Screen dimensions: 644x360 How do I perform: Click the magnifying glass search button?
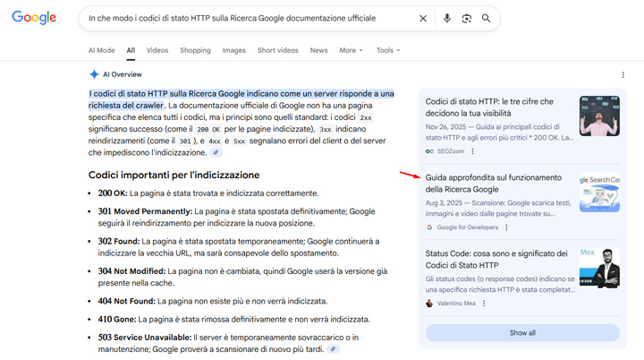[487, 18]
